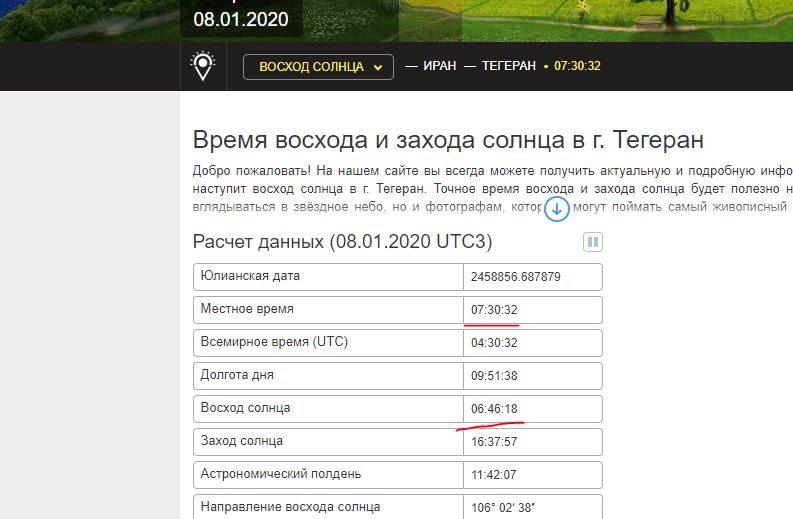Click the ИРАН breadcrumb link
793x519 pixels.
[439, 66]
